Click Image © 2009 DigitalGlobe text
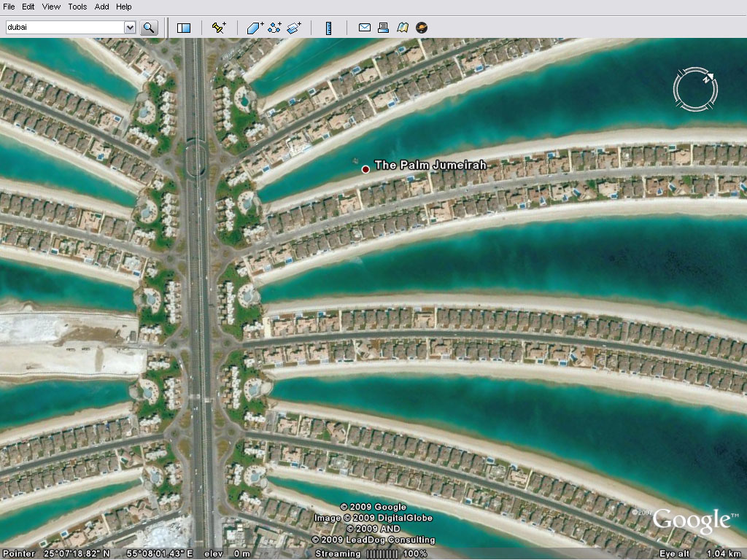Screen dimensions: 747x560 coord(373,518)
